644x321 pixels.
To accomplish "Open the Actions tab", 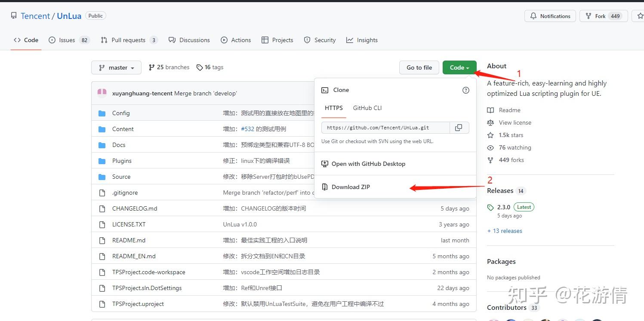I will pyautogui.click(x=236, y=40).
